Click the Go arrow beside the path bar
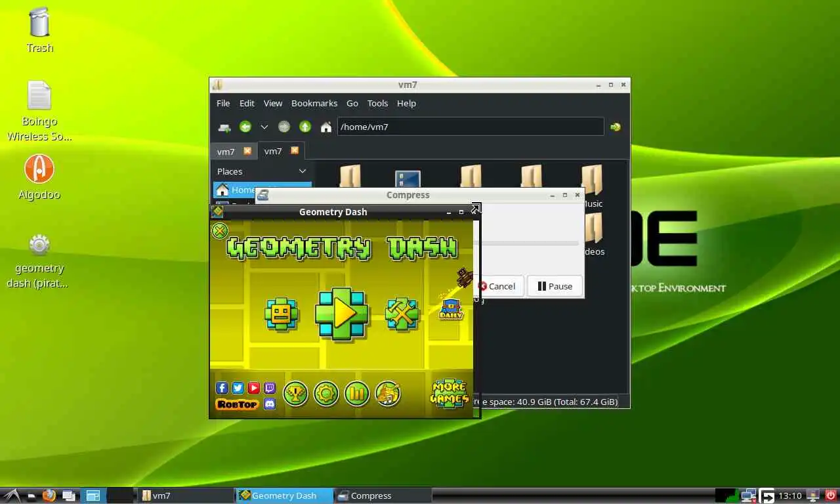The width and height of the screenshot is (840, 504). pos(616,127)
